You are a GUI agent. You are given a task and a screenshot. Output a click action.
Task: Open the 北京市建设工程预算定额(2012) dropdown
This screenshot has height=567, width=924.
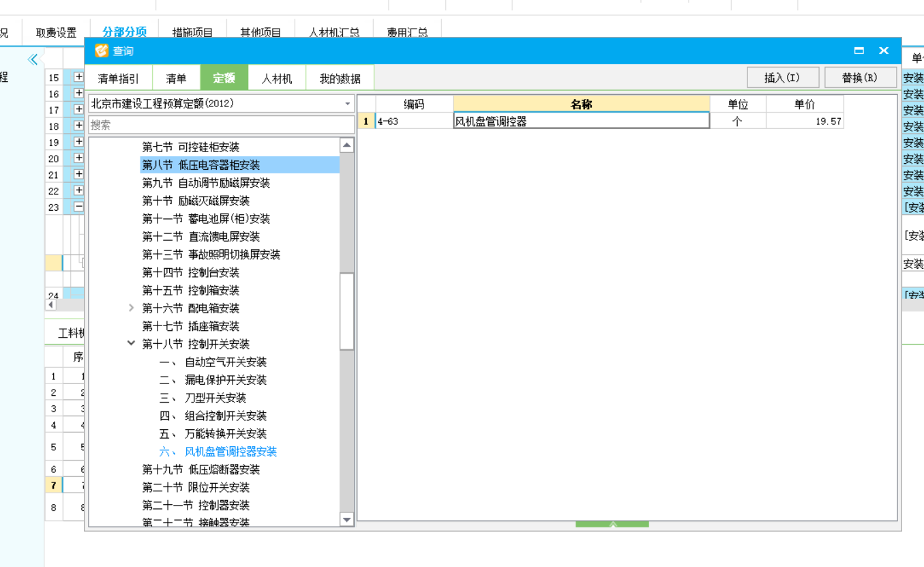tap(221, 104)
